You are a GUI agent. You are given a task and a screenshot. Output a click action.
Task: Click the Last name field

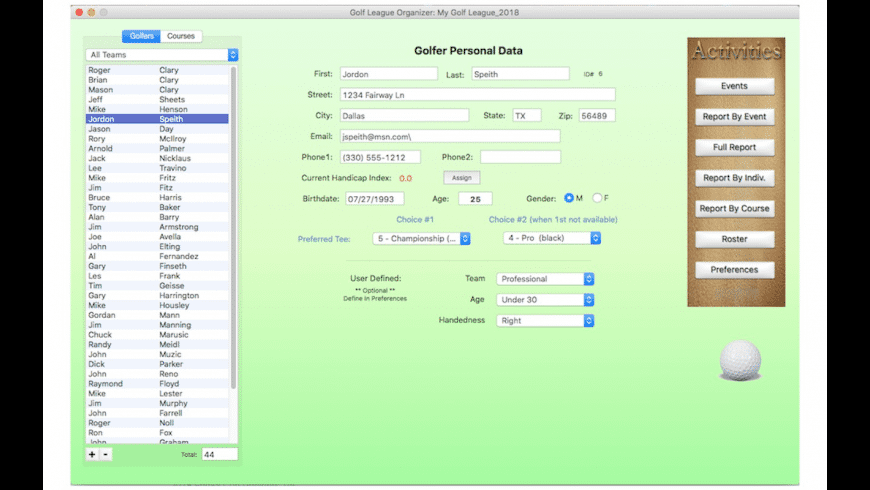tap(520, 74)
